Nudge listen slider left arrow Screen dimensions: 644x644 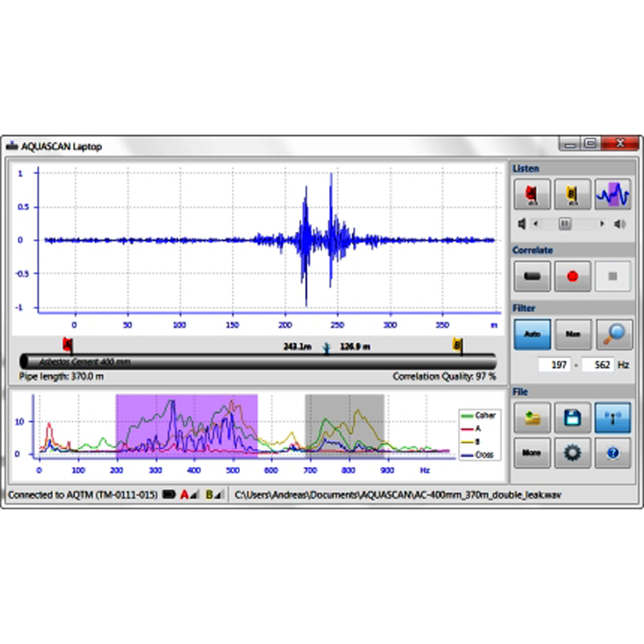point(535,224)
